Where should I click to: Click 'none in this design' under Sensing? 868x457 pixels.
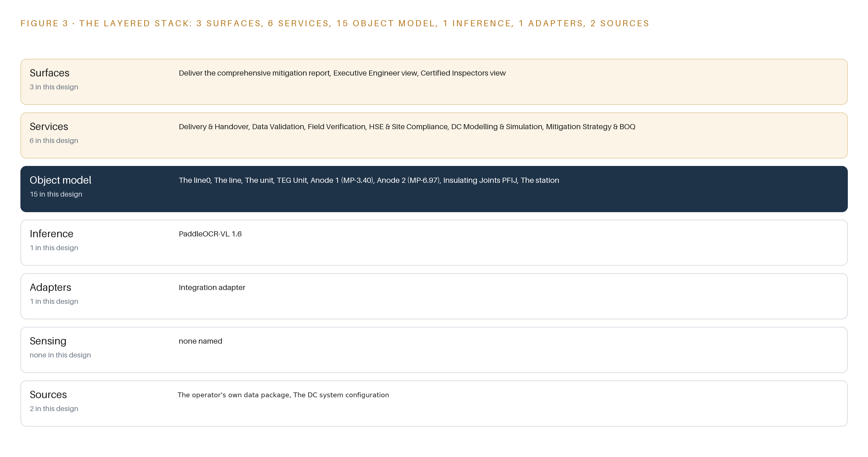coord(60,355)
